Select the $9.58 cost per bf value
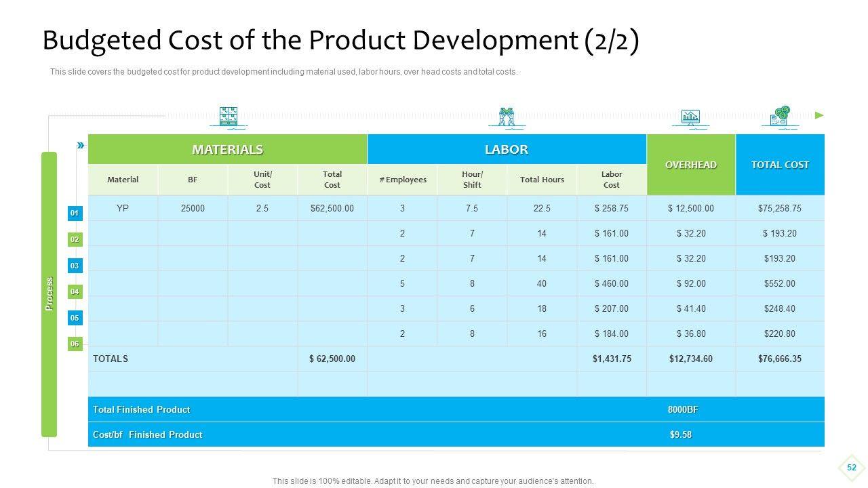This screenshot has height=488, width=868. pos(681,434)
